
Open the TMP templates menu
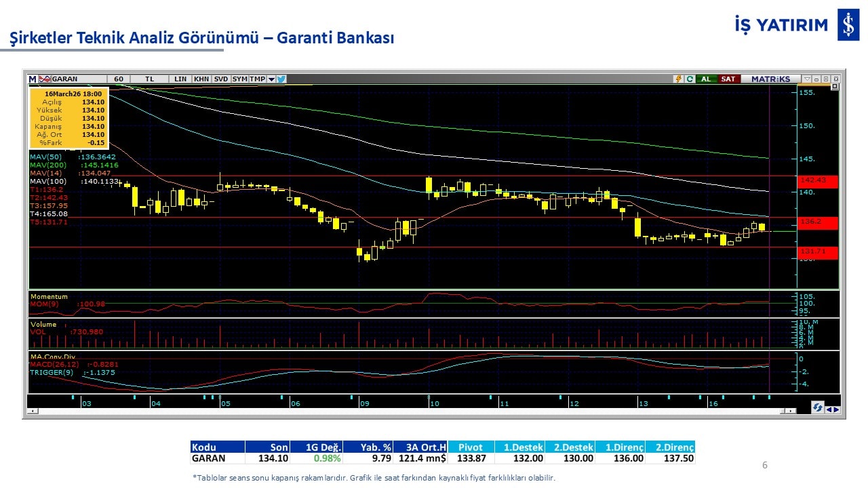pyautogui.click(x=257, y=79)
